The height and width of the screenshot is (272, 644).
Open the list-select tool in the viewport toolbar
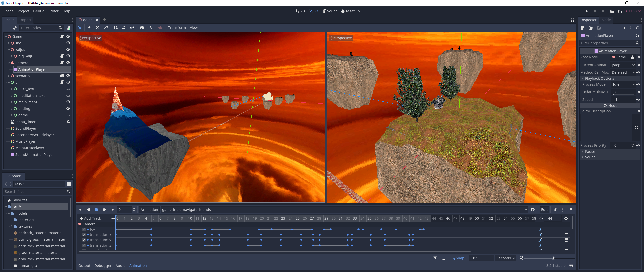tap(116, 28)
